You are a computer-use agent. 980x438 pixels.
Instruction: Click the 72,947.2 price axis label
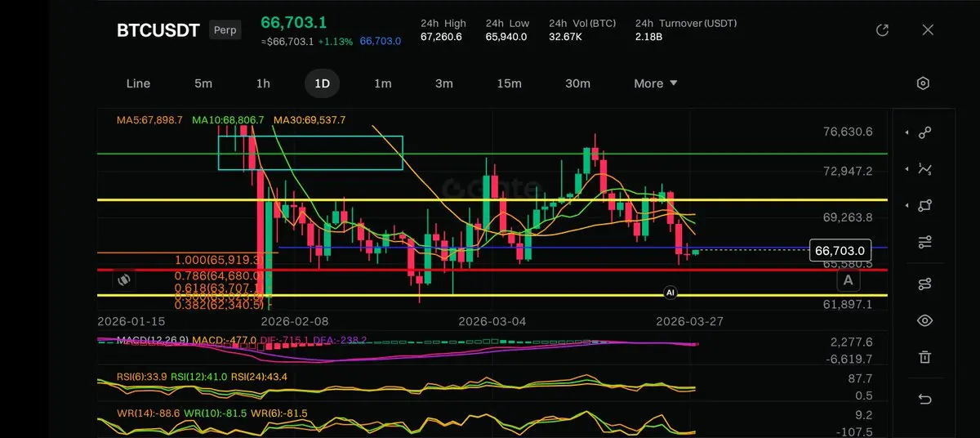[848, 171]
